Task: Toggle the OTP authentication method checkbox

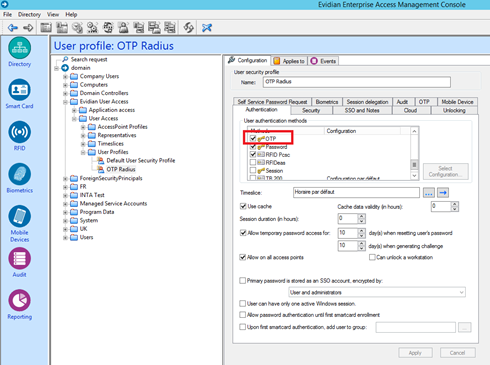Action: click(253, 138)
